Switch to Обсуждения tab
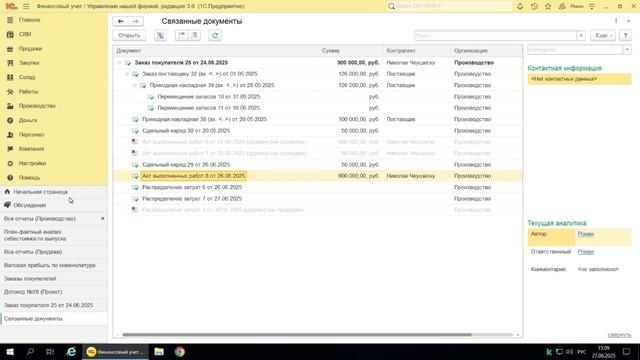 tap(54, 205)
